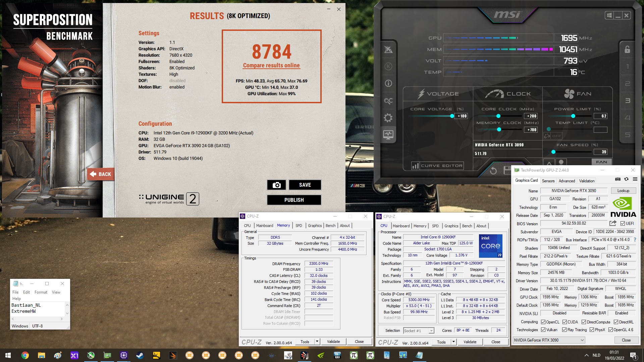The height and width of the screenshot is (362, 644).
Task: Reset Afterburner settings with circular arrow icon
Action: tap(493, 171)
